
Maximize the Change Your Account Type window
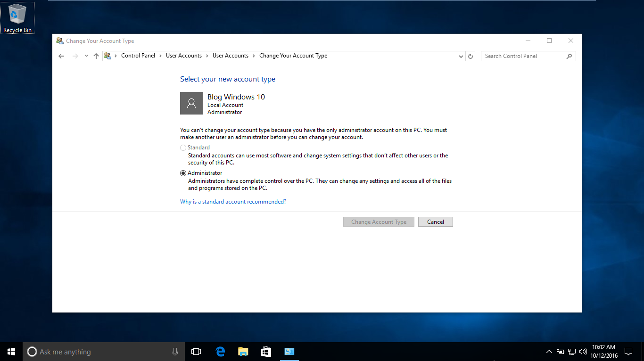[549, 41]
